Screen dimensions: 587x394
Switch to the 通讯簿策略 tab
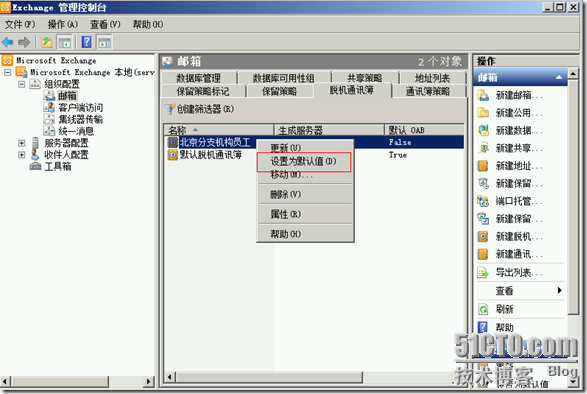pyautogui.click(x=428, y=91)
